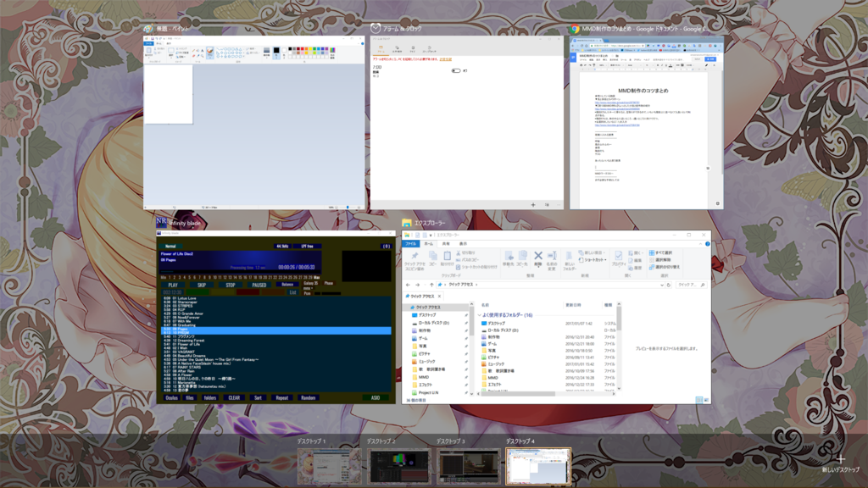
Task: Click Invert Selection icon in Explorer ribbon
Action: (x=652, y=267)
